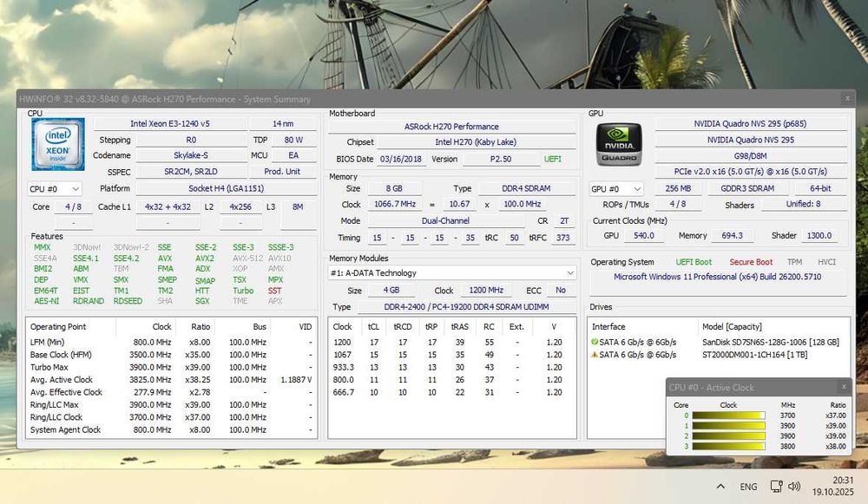Click the Windows 11 Professional build text
Image resolution: width=868 pixels, height=504 pixels.
click(718, 277)
